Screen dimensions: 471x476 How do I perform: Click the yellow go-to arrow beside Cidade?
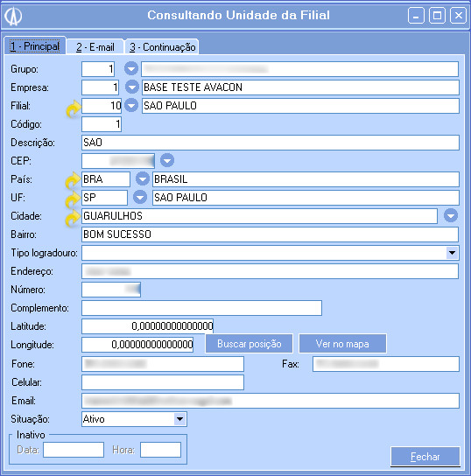pyautogui.click(x=73, y=219)
